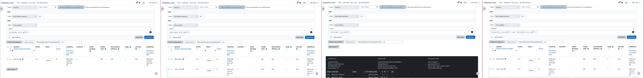Click category Type or select field, After panel
Screen dimensions: 644x78
(369, 7)
